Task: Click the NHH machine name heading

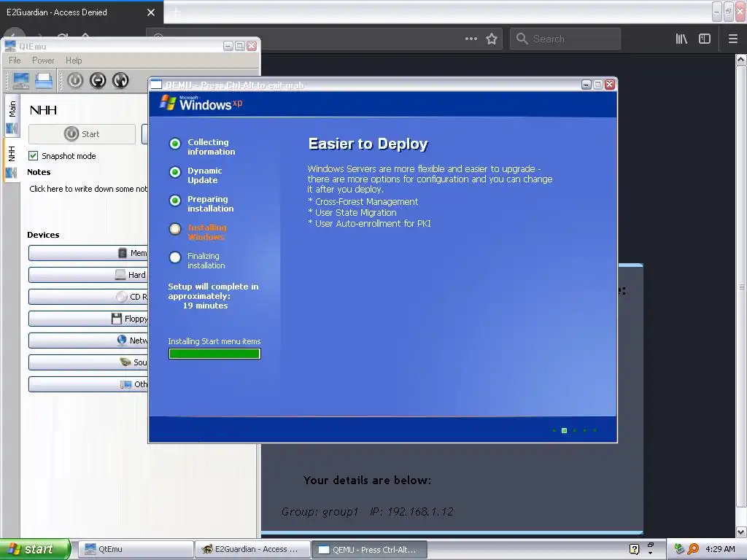Action: [43, 111]
